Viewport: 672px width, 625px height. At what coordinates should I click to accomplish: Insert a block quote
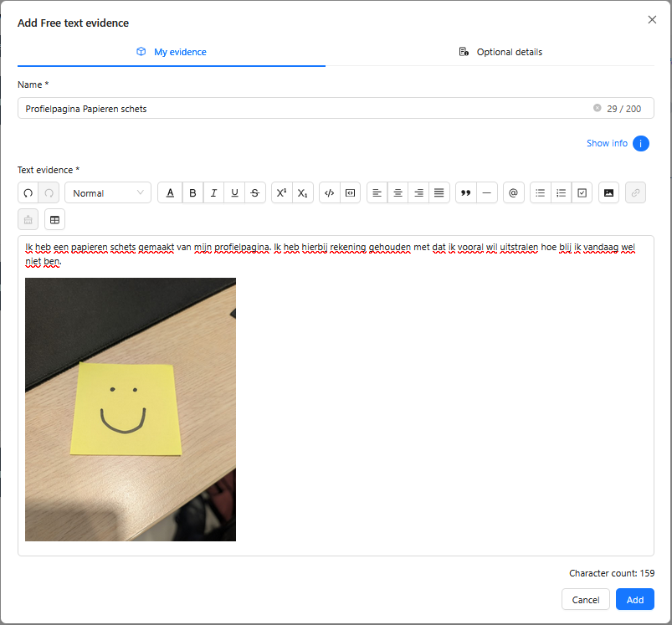466,192
